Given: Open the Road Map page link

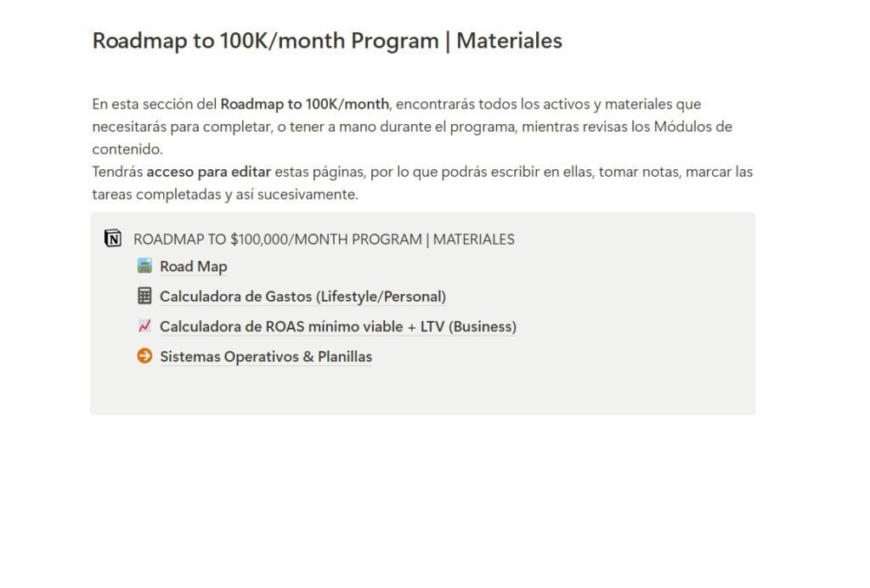Looking at the screenshot, I should [194, 267].
